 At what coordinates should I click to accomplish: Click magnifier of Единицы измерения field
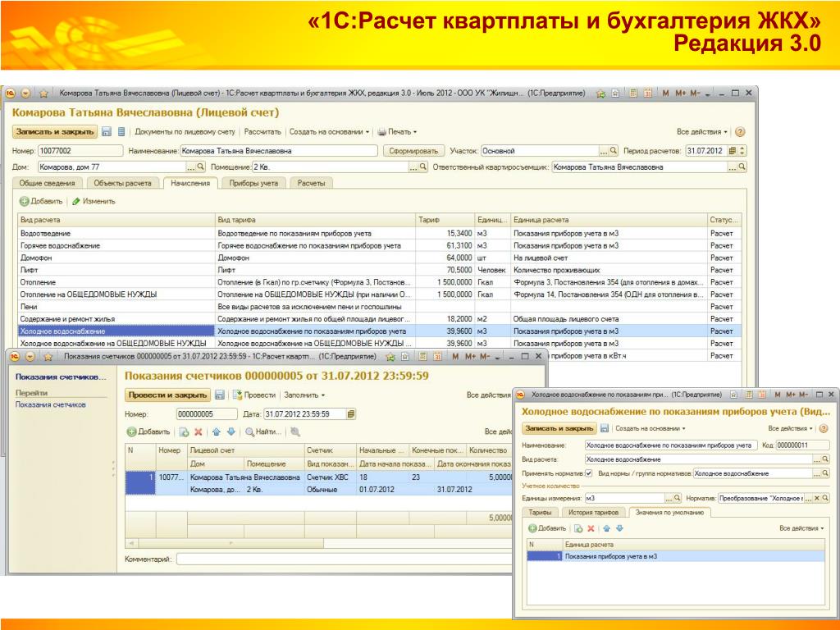click(677, 498)
